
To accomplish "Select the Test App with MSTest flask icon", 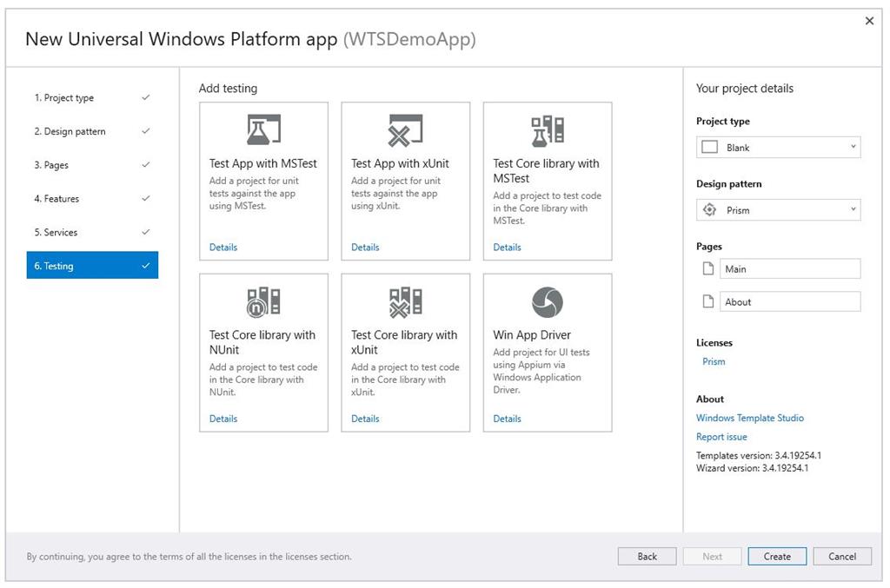I will 263,128.
